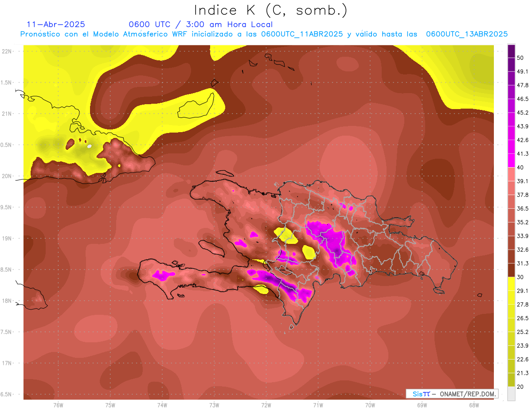Viewport: 532px width, 411px height.
Task: Click the '72W' longitude label
Action: (x=266, y=405)
